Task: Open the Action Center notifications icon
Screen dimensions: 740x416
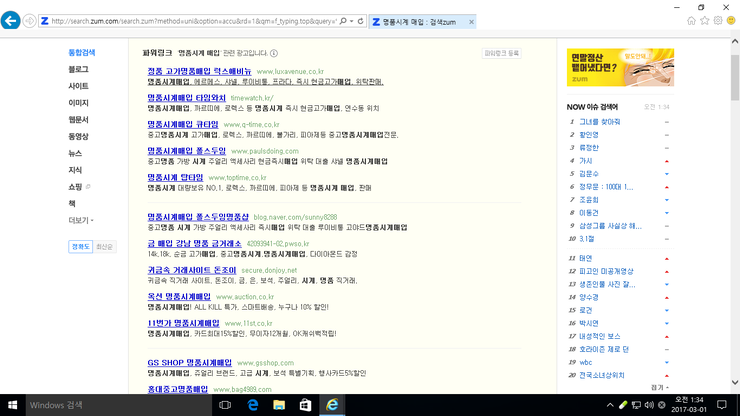Action: click(722, 405)
